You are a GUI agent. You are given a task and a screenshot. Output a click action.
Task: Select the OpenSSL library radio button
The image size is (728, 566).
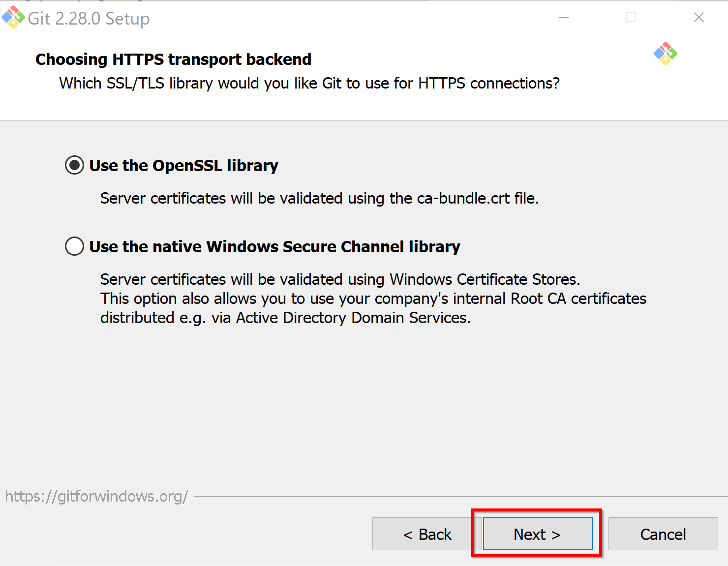pos(74,165)
